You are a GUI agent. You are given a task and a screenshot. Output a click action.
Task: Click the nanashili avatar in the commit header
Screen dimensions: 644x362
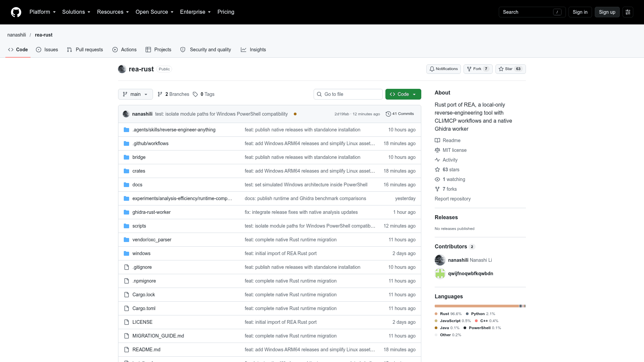click(x=126, y=114)
